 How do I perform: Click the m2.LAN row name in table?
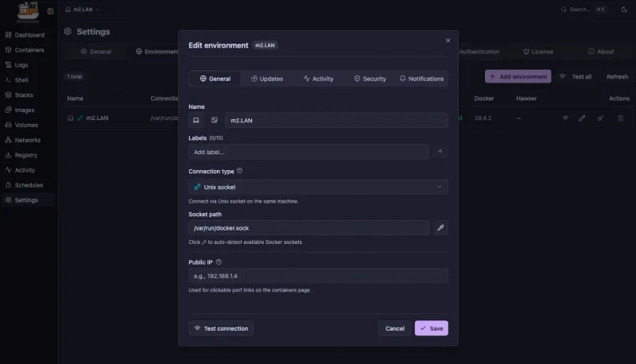coord(97,118)
